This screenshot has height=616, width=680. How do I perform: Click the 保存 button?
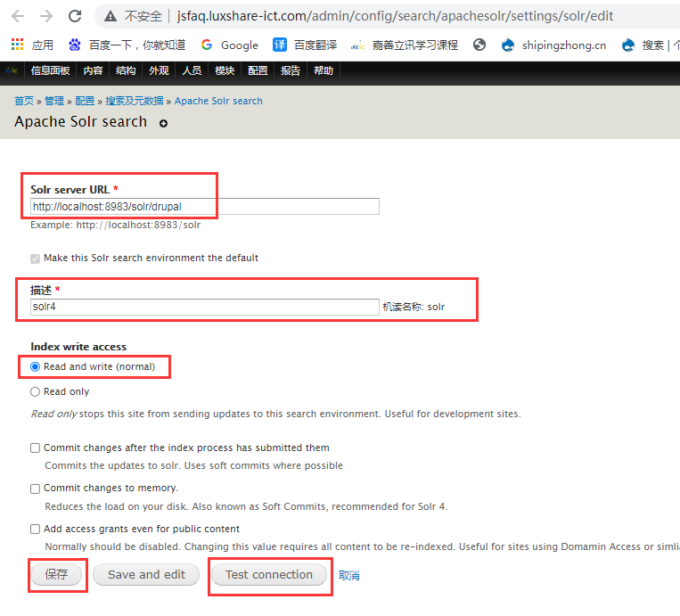(56, 575)
